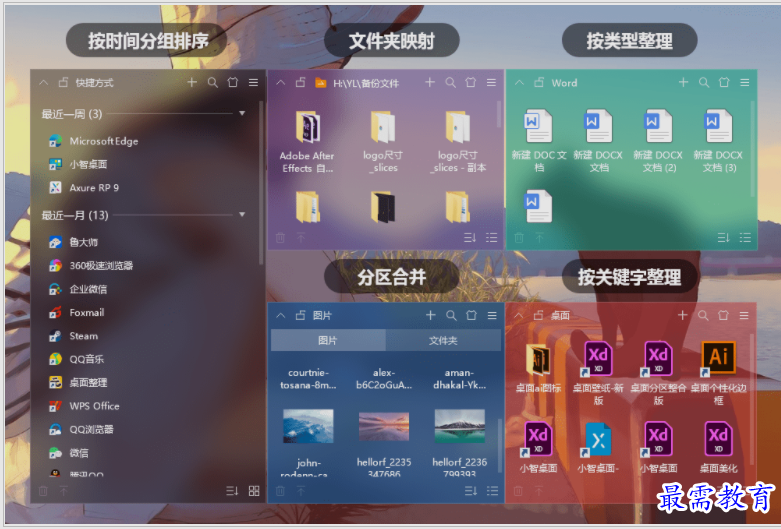781x529 pixels.
Task: Open WPS Office shortcut
Action: tap(84, 406)
